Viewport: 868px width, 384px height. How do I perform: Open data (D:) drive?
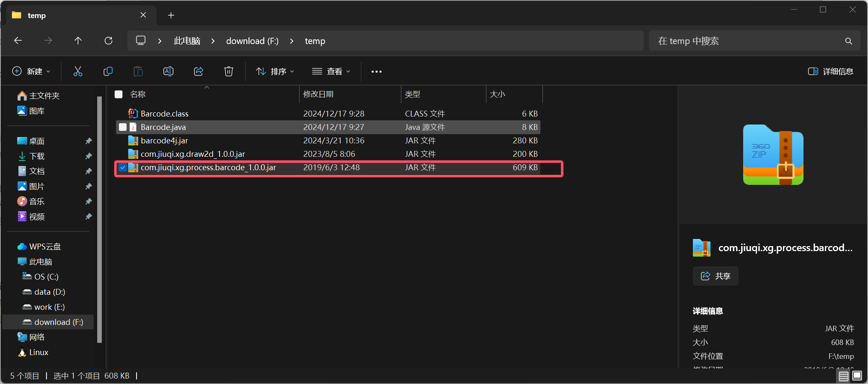click(44, 292)
